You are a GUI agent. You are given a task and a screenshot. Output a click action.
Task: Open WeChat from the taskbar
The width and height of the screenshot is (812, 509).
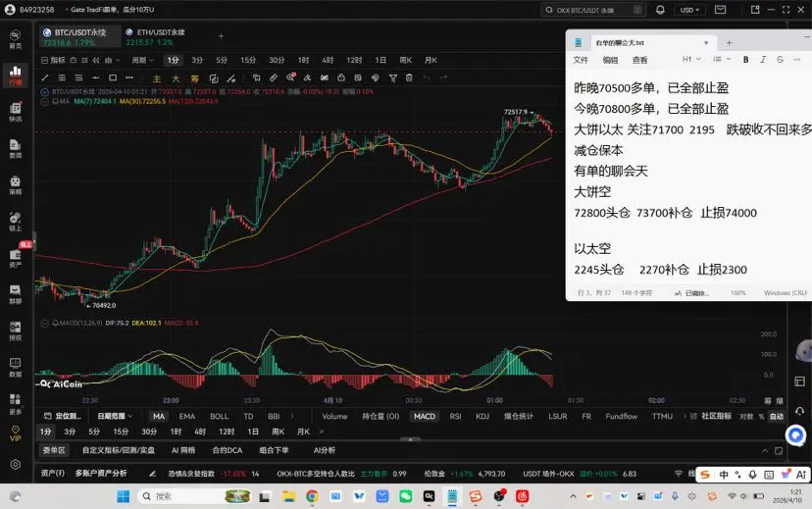pyautogui.click(x=405, y=496)
